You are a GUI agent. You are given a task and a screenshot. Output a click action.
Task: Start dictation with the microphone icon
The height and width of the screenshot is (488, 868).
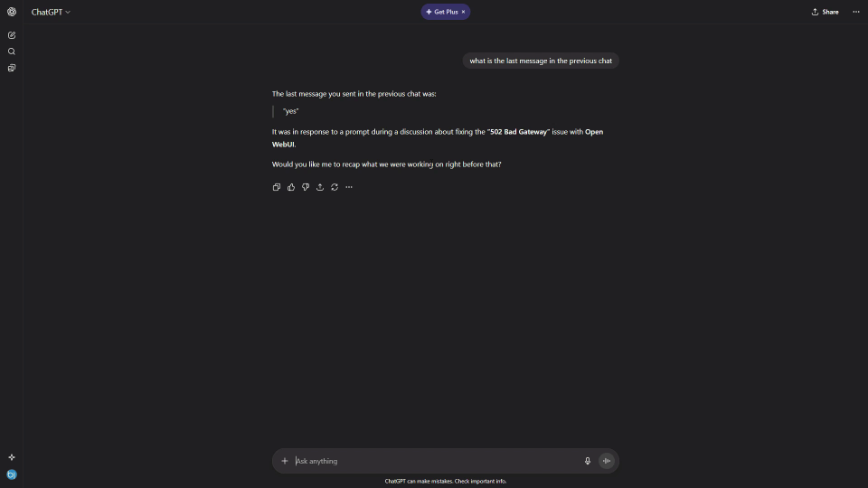588,461
